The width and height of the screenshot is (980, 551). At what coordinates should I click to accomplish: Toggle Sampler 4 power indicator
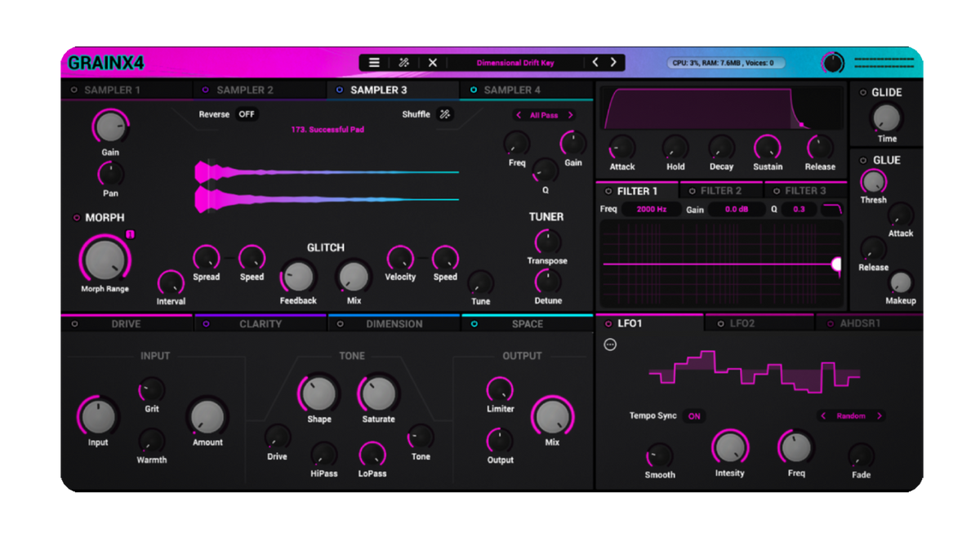tap(474, 90)
